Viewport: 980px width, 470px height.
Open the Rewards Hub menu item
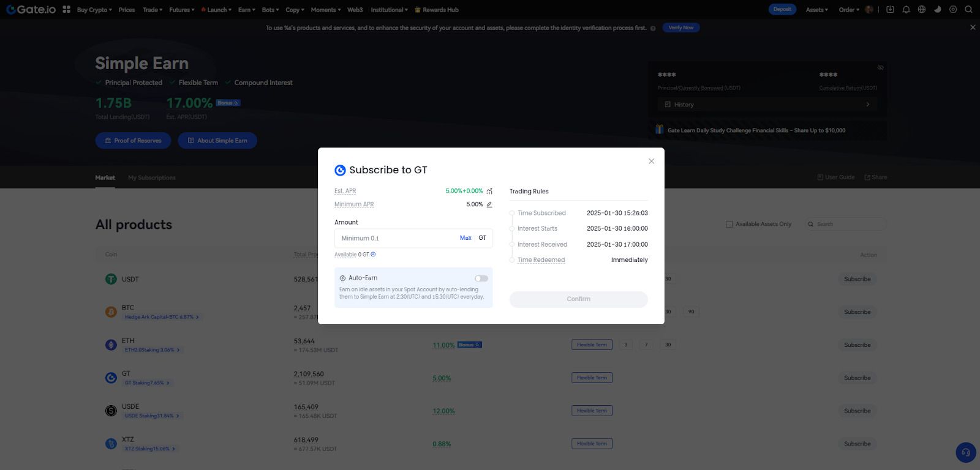(437, 10)
